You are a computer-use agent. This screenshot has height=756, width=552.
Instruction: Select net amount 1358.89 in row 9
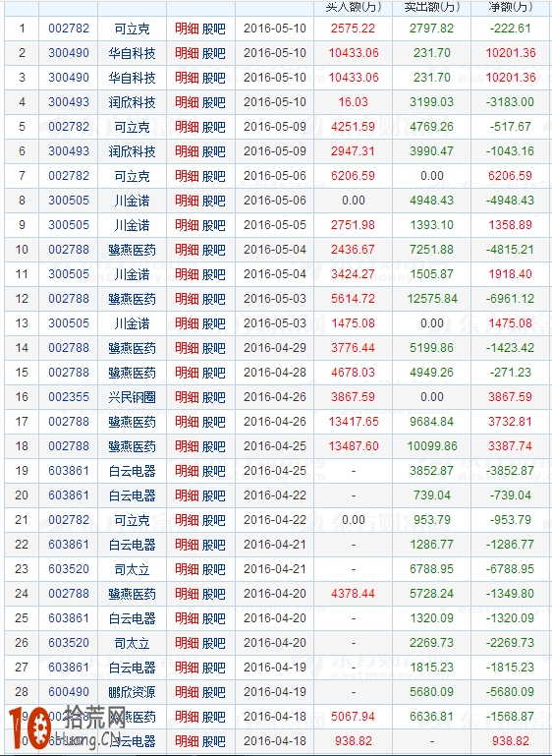tap(511, 225)
